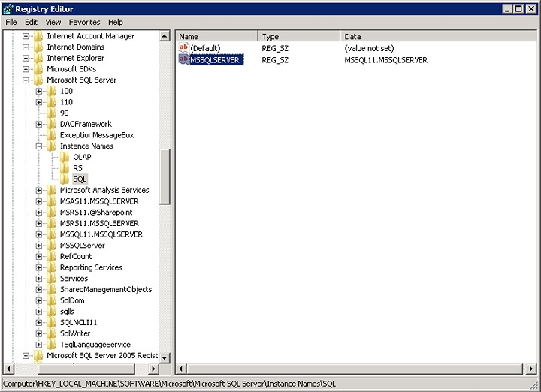Select the RS folder under Instance Names
This screenshot has height=392, width=541.
(77, 168)
